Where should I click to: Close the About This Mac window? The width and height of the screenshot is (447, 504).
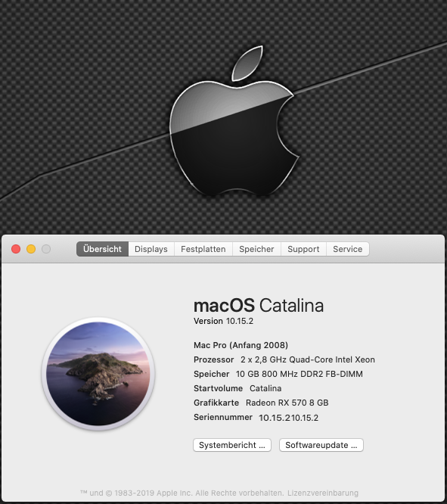[x=16, y=249]
